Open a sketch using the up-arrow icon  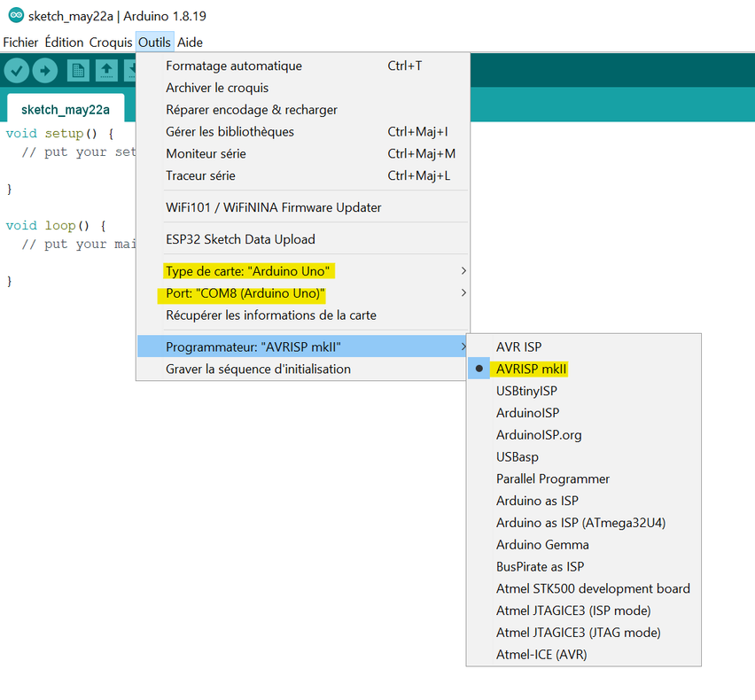(x=105, y=69)
